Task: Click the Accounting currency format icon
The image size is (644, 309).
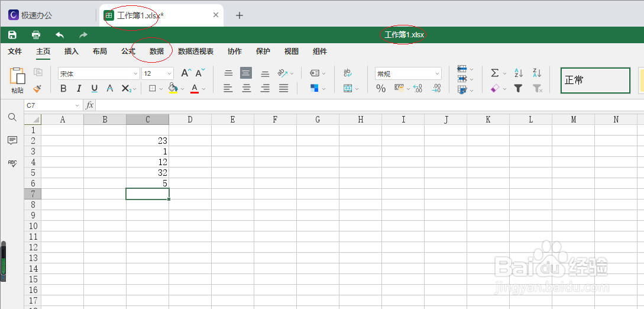Action: pyautogui.click(x=399, y=88)
